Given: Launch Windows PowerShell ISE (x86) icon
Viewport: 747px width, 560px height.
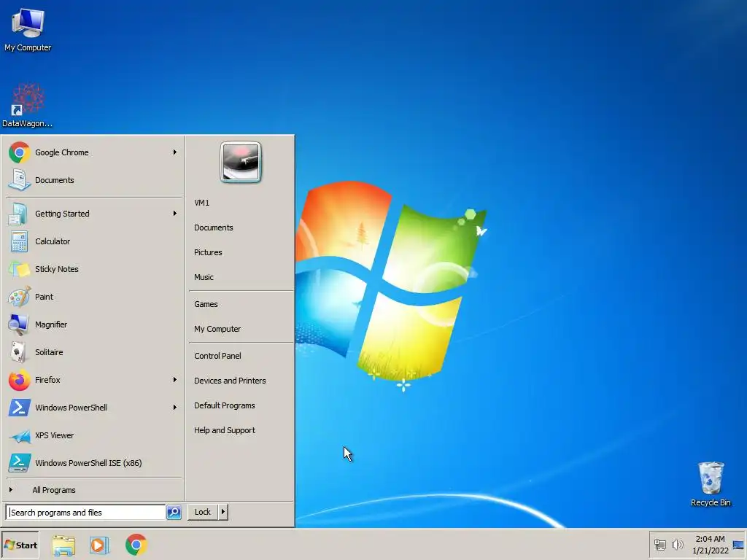Looking at the screenshot, I should click(x=19, y=463).
